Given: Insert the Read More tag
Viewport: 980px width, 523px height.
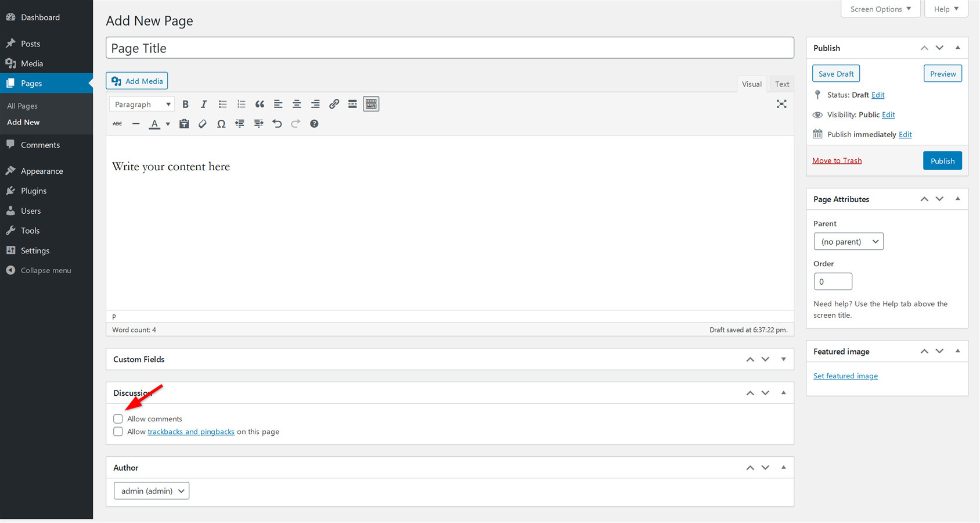Looking at the screenshot, I should tap(352, 104).
